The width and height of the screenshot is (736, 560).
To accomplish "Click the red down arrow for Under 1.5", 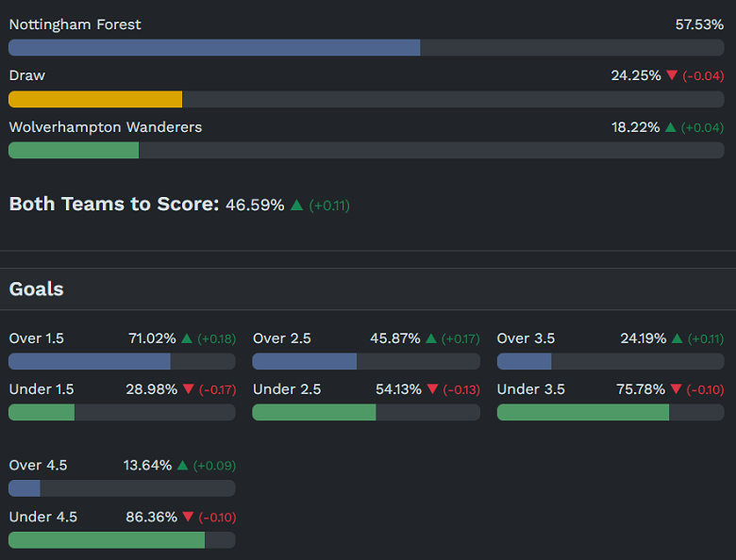I will (188, 389).
